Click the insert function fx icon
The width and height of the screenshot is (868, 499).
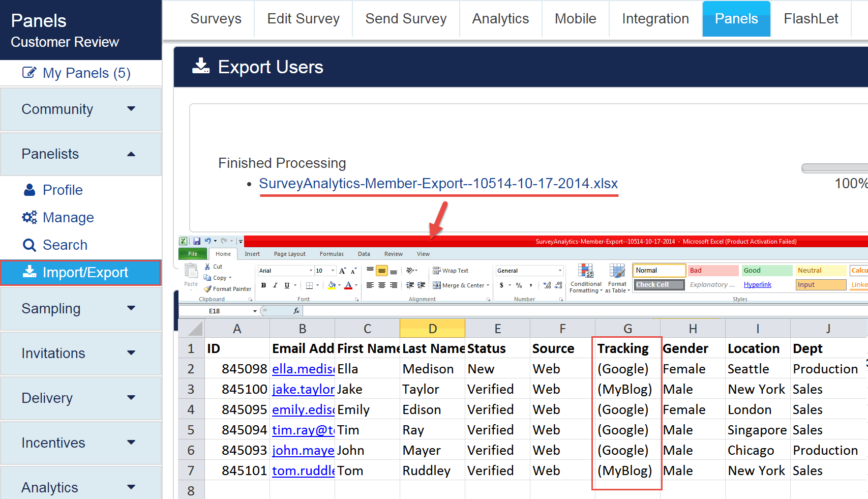tap(296, 311)
